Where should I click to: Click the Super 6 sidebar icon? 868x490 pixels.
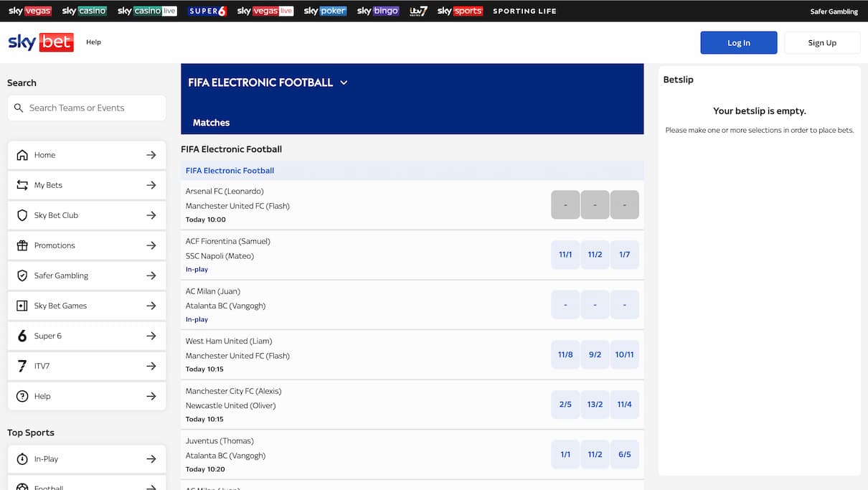(22, 336)
